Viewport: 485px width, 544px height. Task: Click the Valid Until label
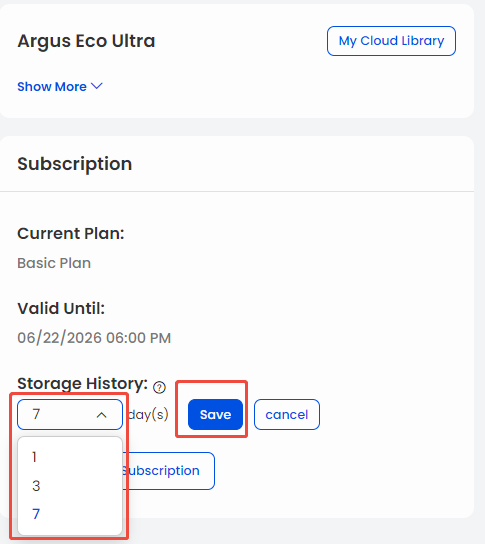point(61,308)
